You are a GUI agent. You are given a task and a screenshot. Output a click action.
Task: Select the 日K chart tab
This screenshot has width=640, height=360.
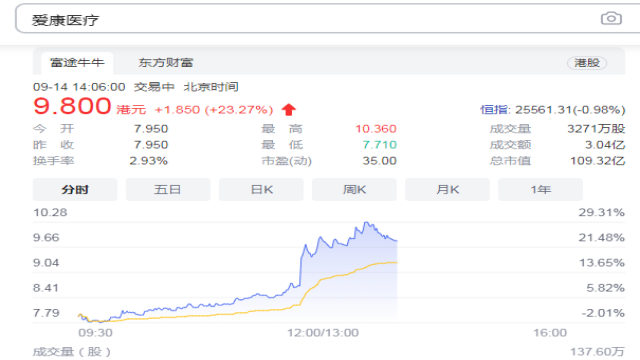pos(261,189)
